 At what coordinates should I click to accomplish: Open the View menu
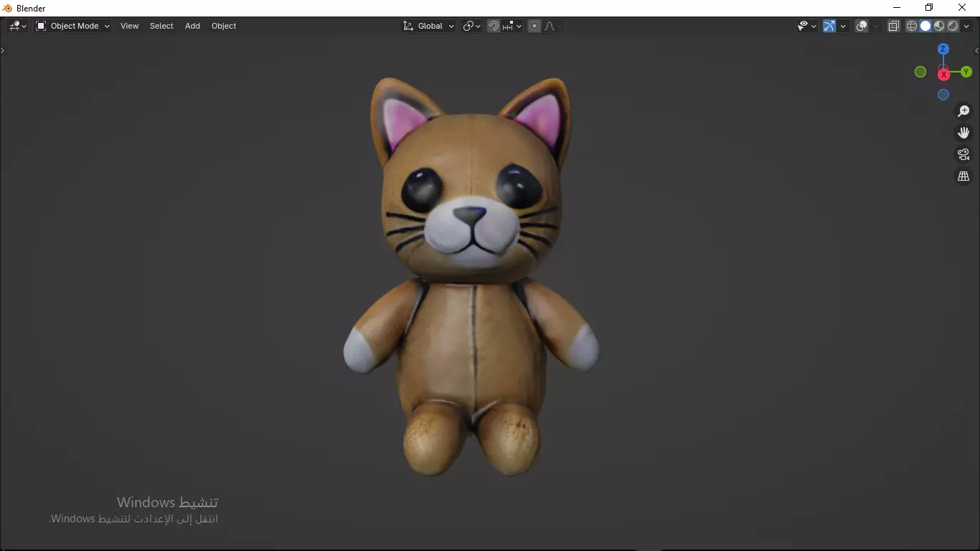(130, 26)
